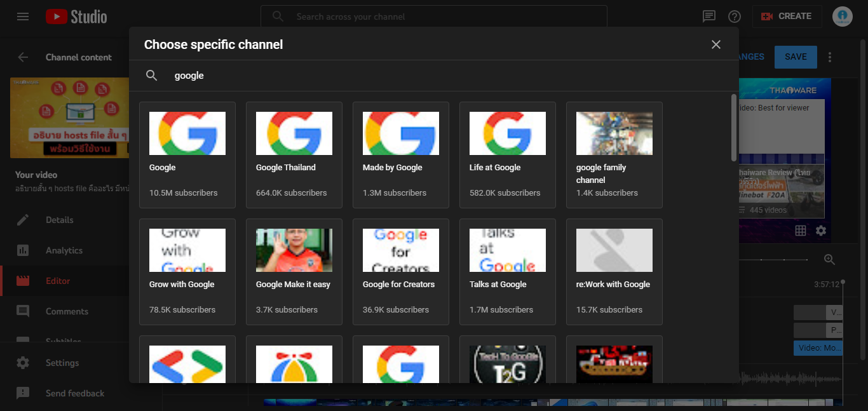Click the '36.9K subscribers' text
The image size is (868, 411).
point(396,310)
